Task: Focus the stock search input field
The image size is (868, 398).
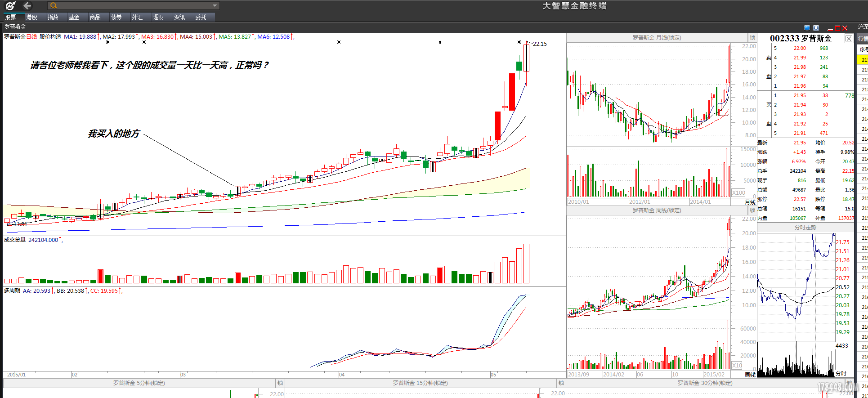Action: point(134,5)
